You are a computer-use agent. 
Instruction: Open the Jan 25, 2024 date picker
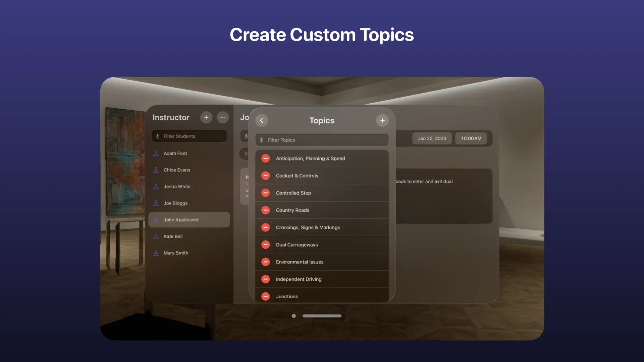432,138
